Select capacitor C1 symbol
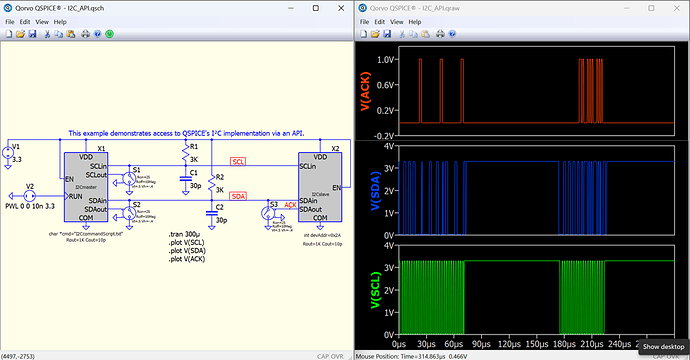This screenshot has width=690, height=360. coord(185,178)
